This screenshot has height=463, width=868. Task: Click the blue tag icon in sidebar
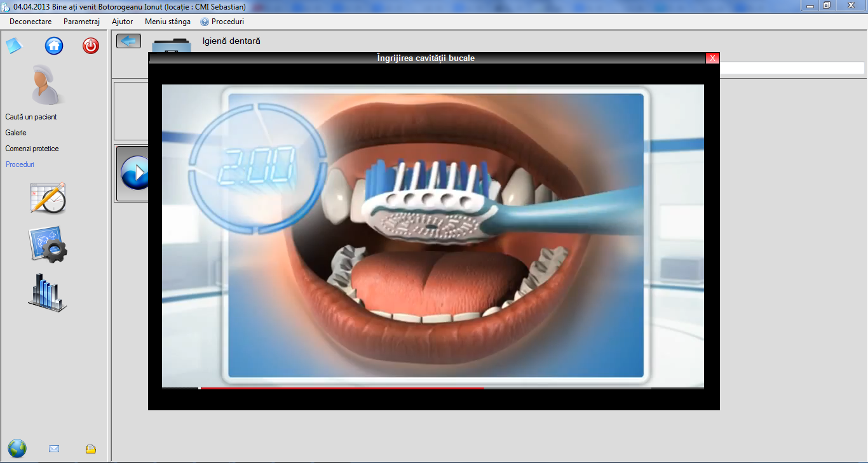(14, 46)
